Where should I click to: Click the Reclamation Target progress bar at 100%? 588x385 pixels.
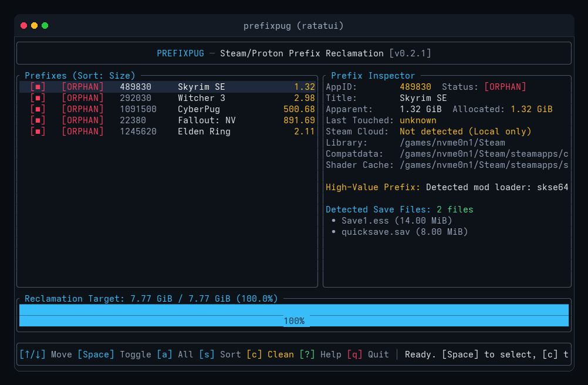[x=294, y=315]
